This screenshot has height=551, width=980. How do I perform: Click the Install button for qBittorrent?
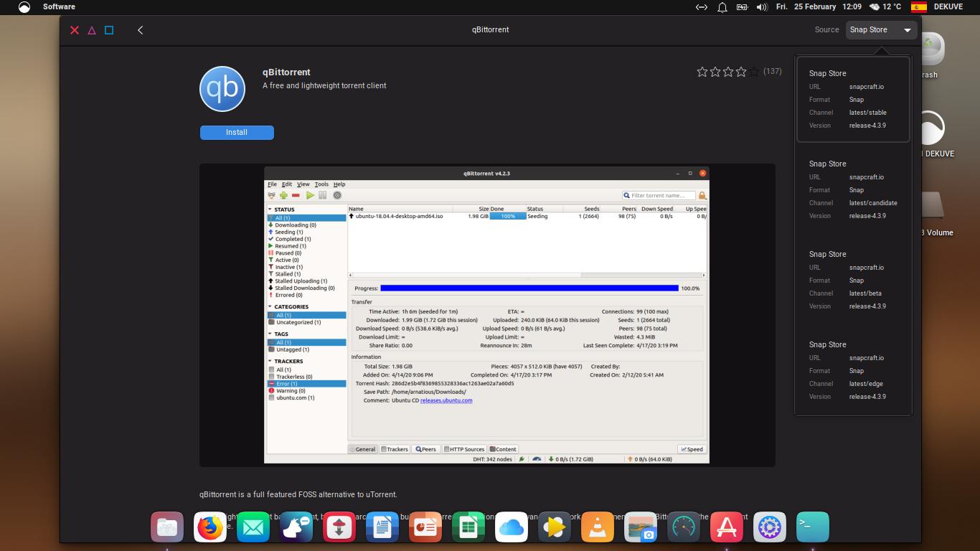click(237, 133)
